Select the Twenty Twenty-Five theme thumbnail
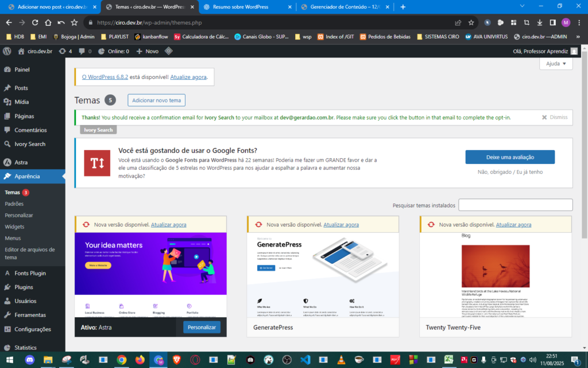This screenshot has width=588, height=368. (x=496, y=275)
